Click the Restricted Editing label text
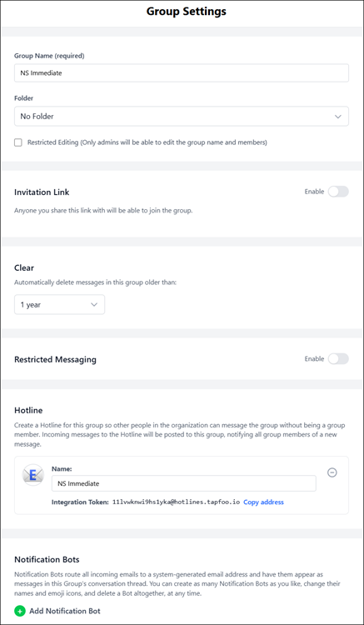 click(147, 142)
